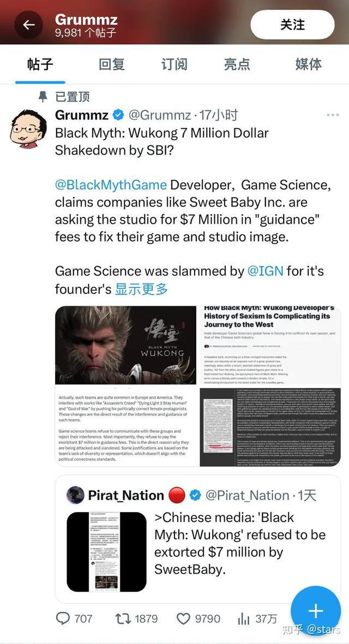
Task: Like the post with heart icon
Action: [184, 618]
